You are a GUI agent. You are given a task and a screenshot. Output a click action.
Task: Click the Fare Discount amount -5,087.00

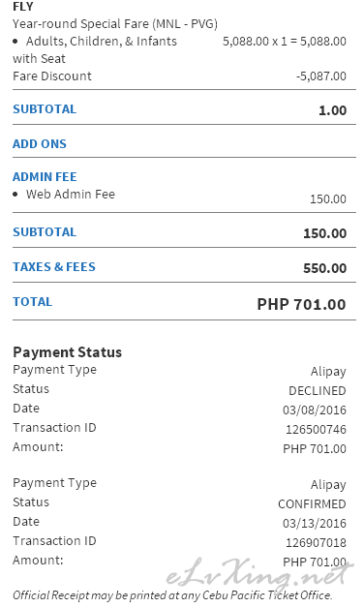click(x=321, y=76)
